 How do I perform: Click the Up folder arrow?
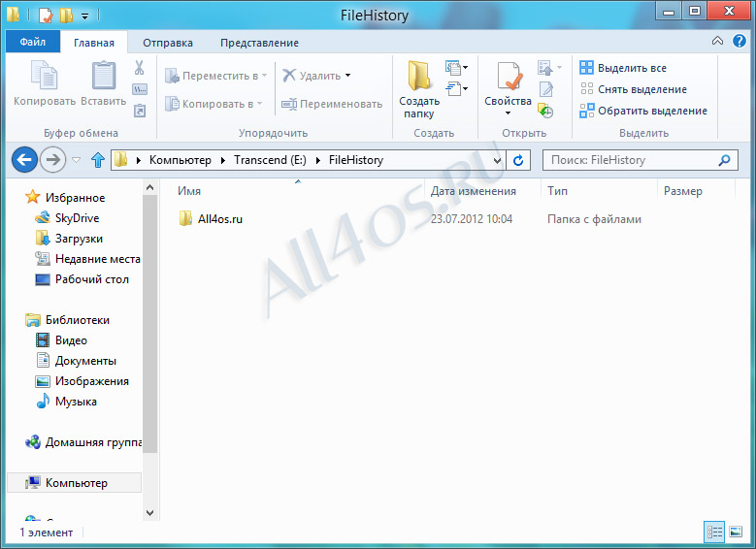click(x=98, y=159)
